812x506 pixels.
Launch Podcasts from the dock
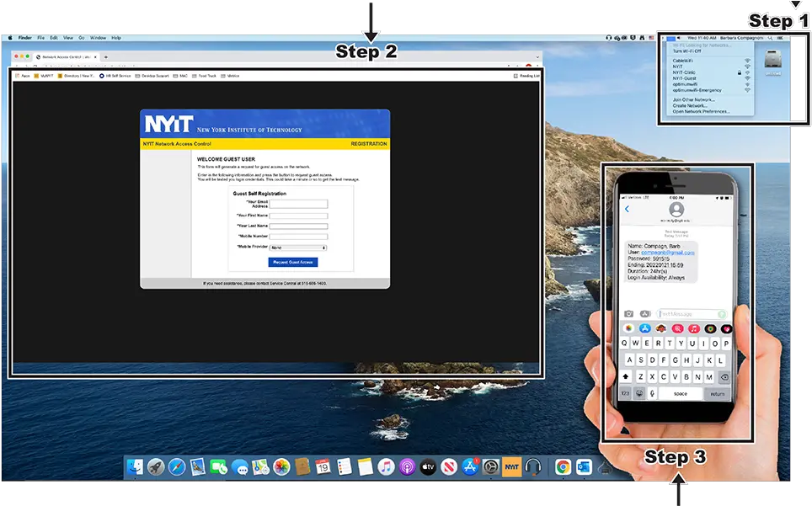point(407,467)
